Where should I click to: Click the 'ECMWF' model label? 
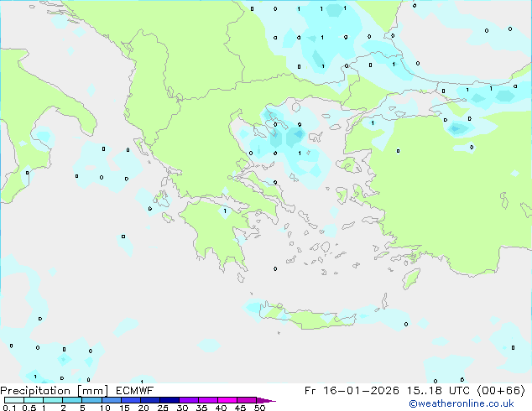135,391
